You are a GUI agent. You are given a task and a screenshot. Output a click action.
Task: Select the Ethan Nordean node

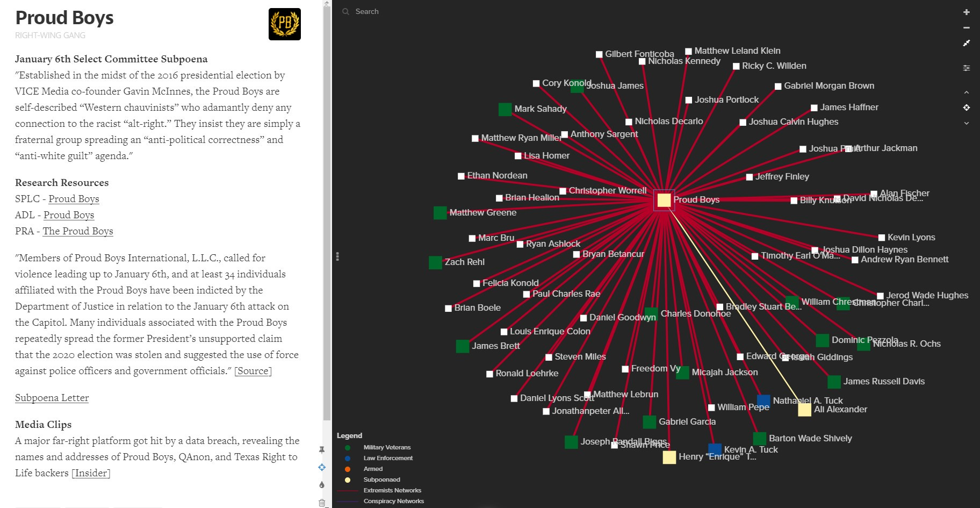[461, 176]
